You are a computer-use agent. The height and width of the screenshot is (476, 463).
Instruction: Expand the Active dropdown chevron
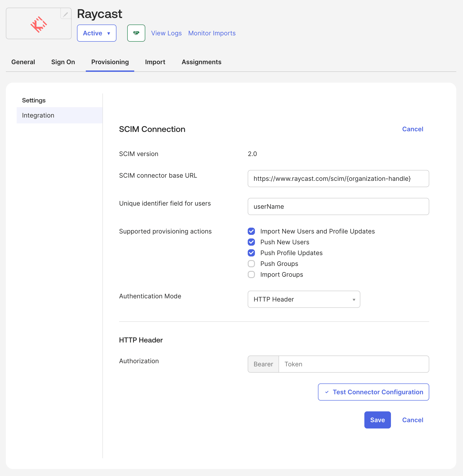point(109,33)
